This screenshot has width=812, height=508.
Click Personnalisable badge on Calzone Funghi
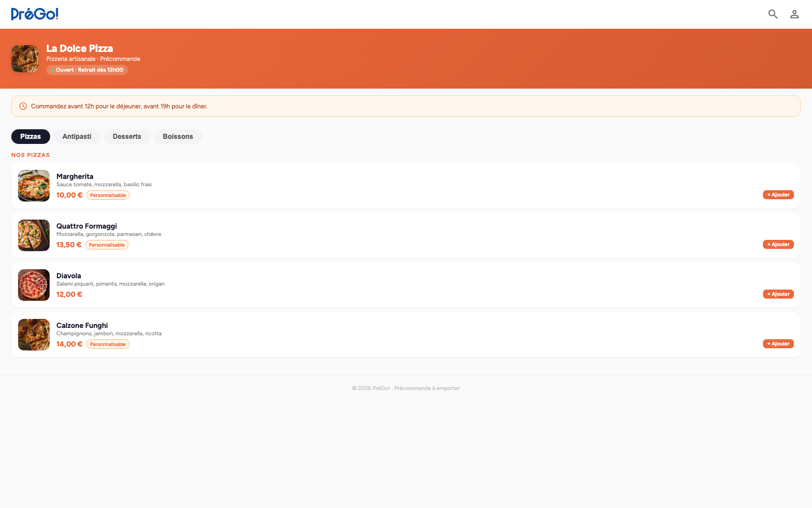coord(108,344)
